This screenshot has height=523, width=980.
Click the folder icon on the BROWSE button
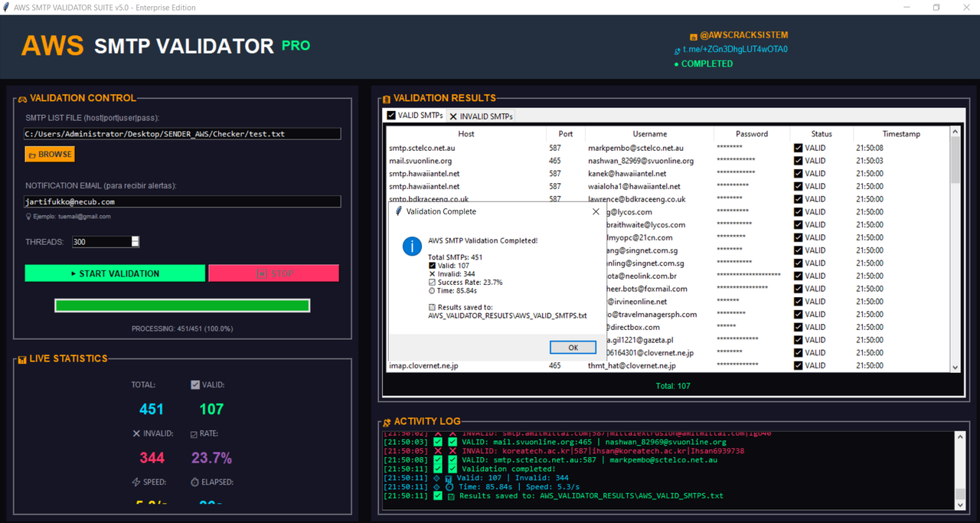pos(32,155)
